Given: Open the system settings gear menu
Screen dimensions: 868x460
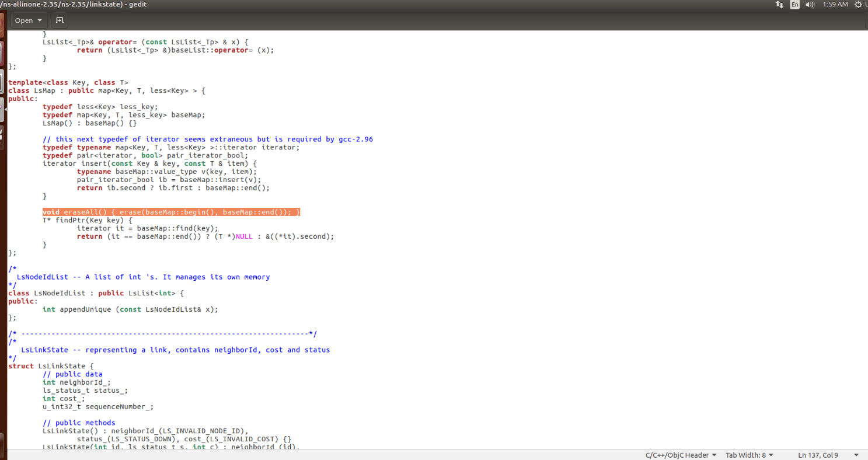Looking at the screenshot, I should click(x=858, y=5).
